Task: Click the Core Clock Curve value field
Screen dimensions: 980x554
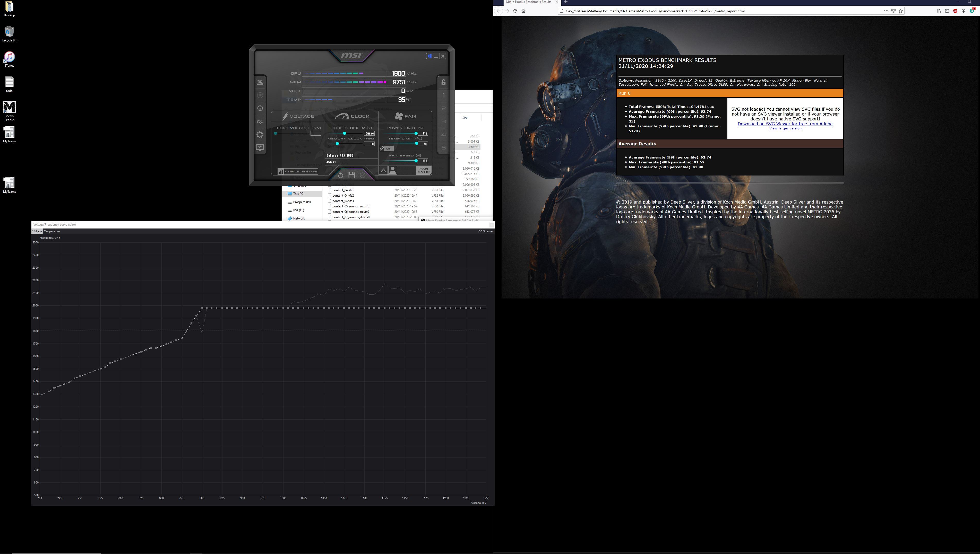Action: click(x=369, y=133)
